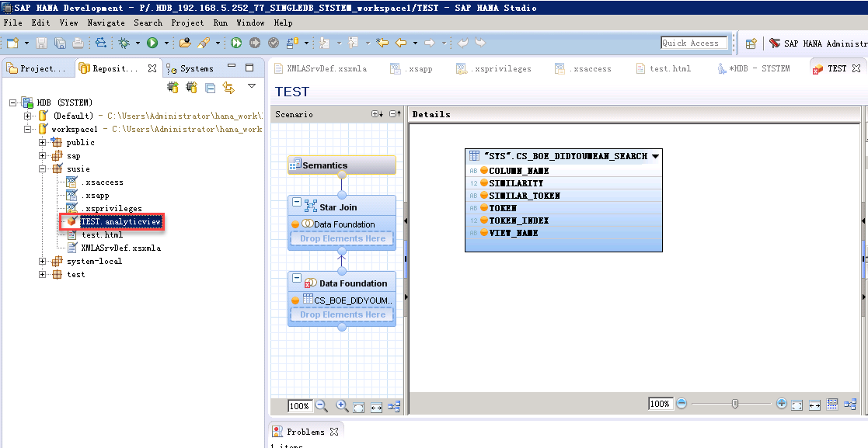Click Expand All icon in Scenario header
Viewport: 868px width, 448px height.
(x=377, y=114)
